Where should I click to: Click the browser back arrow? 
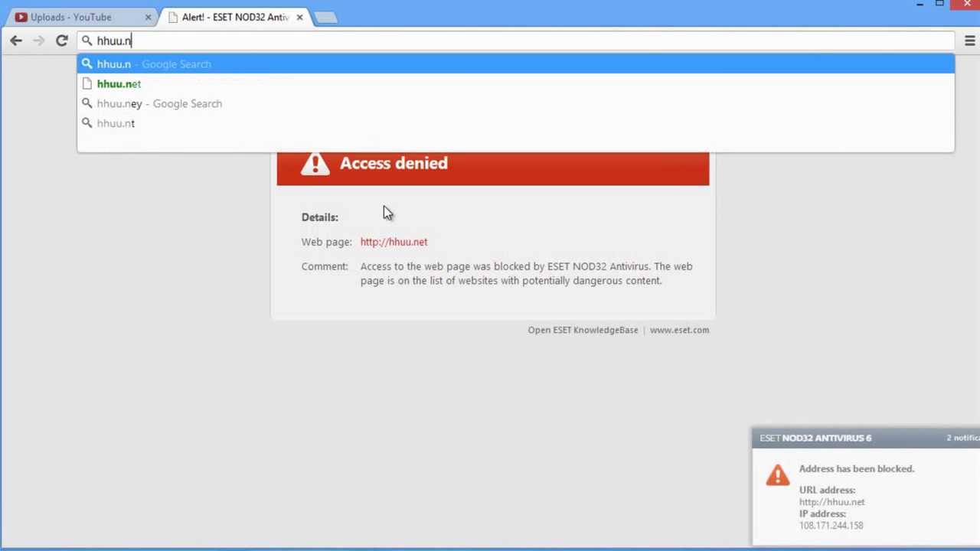(x=16, y=41)
